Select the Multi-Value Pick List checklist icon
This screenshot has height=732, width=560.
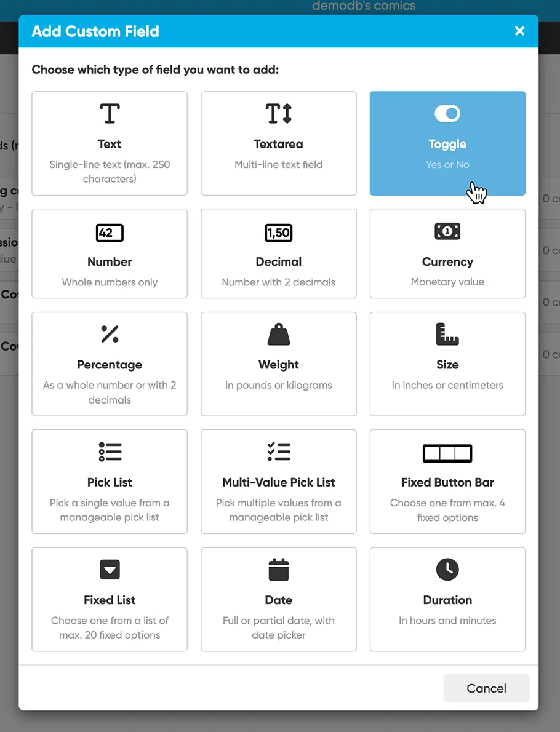click(x=279, y=452)
